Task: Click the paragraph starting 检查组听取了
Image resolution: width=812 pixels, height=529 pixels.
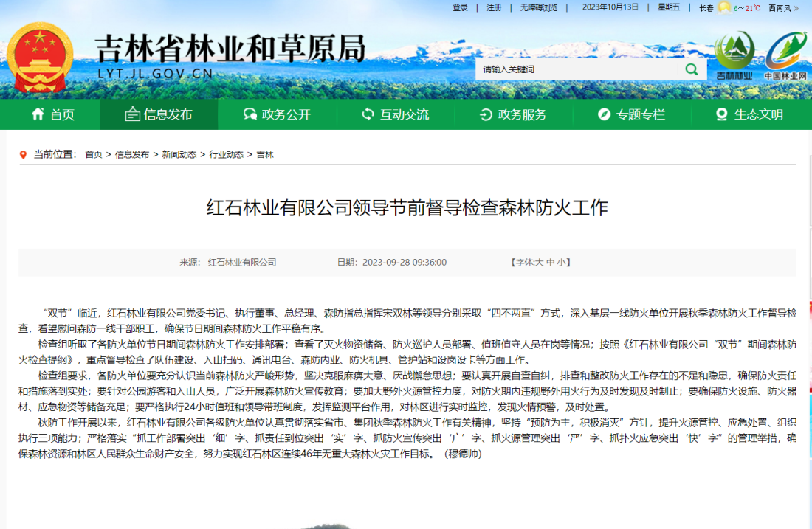Action: click(x=407, y=352)
